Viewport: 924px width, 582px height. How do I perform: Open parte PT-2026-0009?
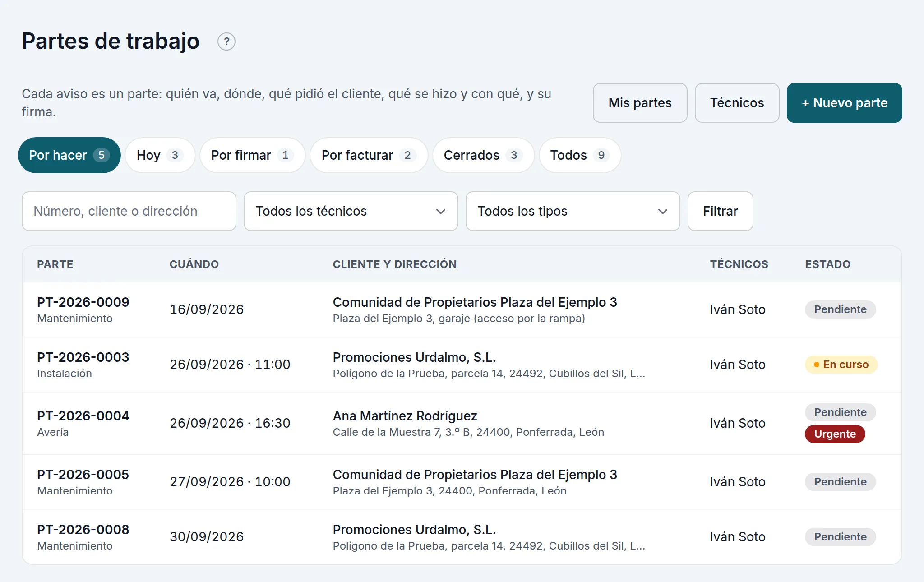pos(83,302)
